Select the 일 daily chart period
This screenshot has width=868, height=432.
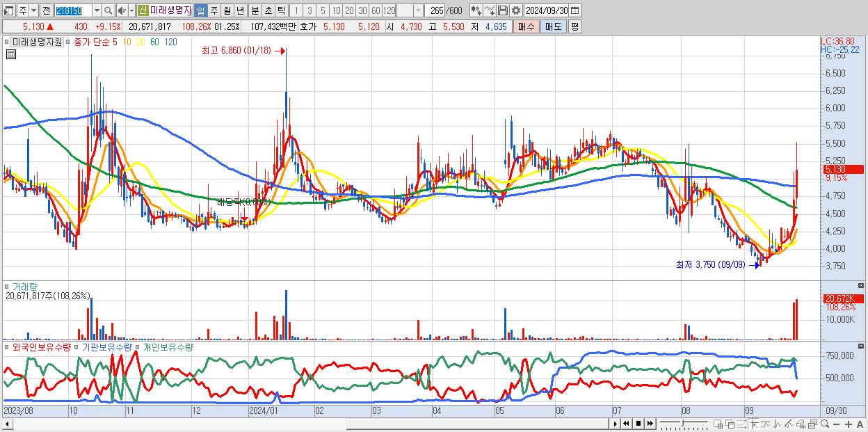200,10
